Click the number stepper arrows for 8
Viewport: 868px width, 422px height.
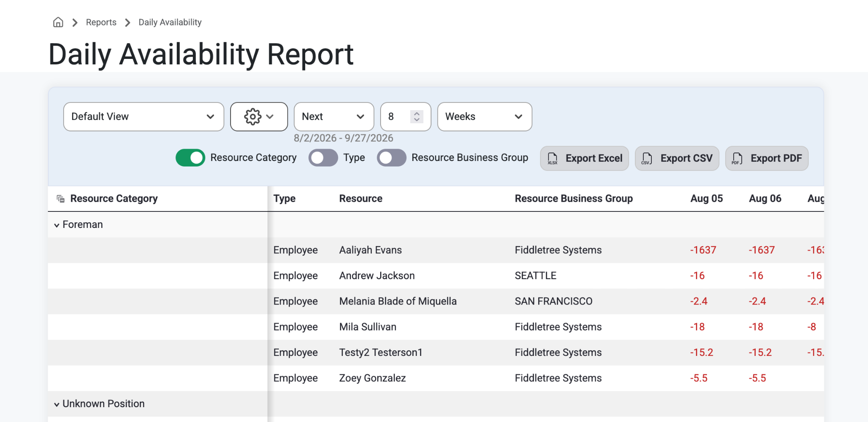(417, 117)
